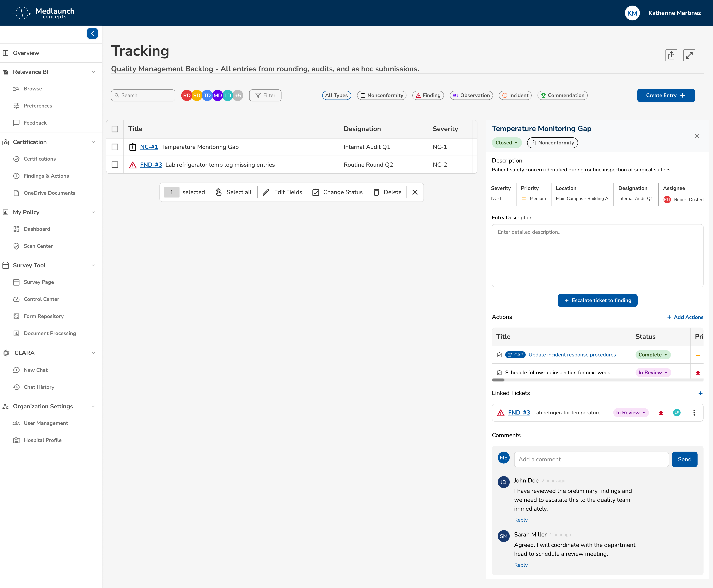The image size is (713, 588).
Task: Open In Review dropdown in Actions table
Action: coord(653,373)
